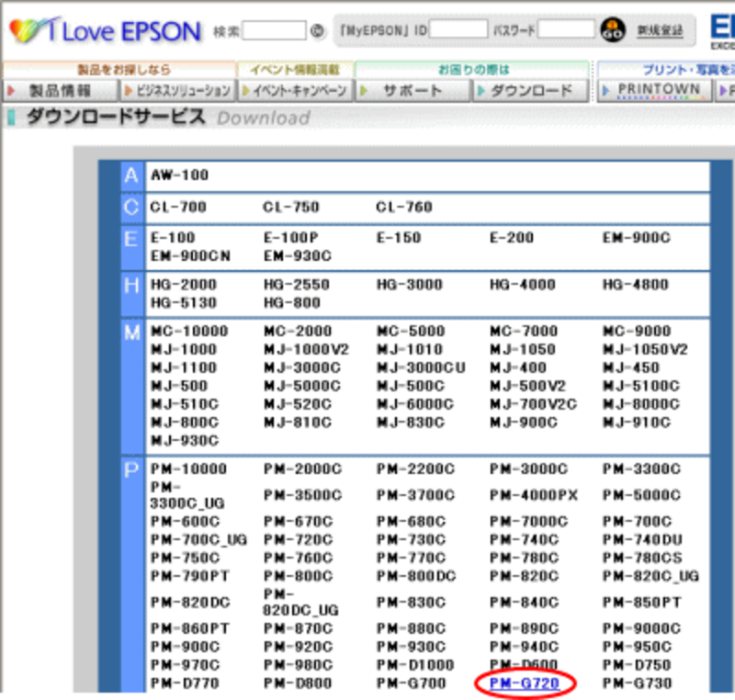Select the PM-G700 model entry
The height and width of the screenshot is (700, 735).
pyautogui.click(x=411, y=683)
